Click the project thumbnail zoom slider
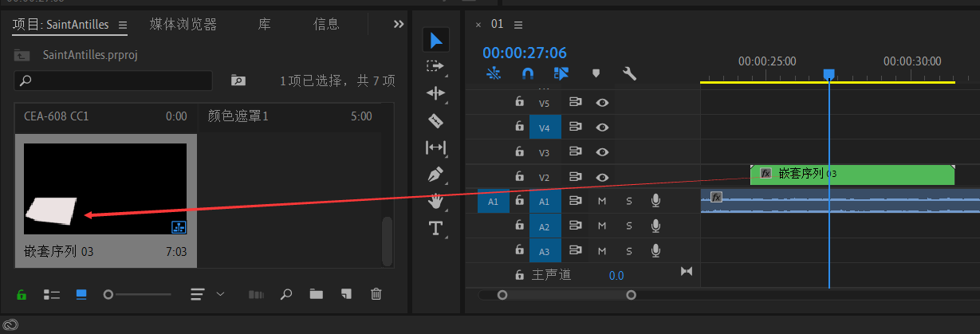 click(x=137, y=294)
